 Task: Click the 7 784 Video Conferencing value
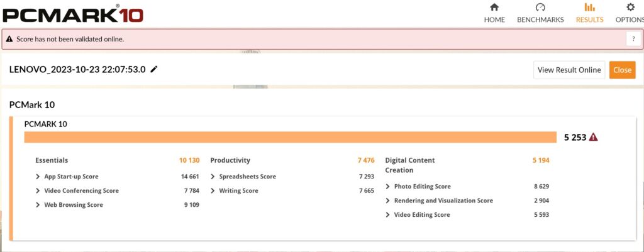point(192,190)
